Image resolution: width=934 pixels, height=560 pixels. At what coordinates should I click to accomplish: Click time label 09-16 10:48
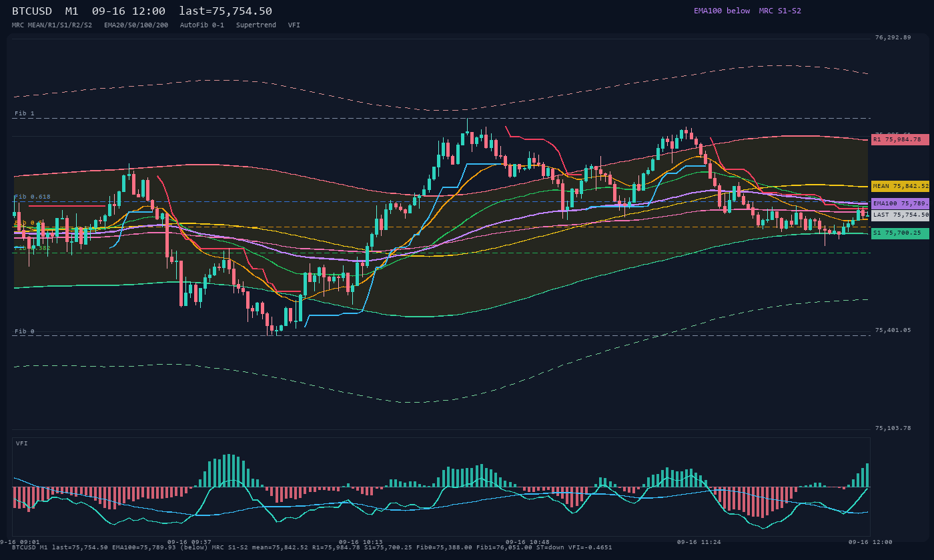(528, 542)
